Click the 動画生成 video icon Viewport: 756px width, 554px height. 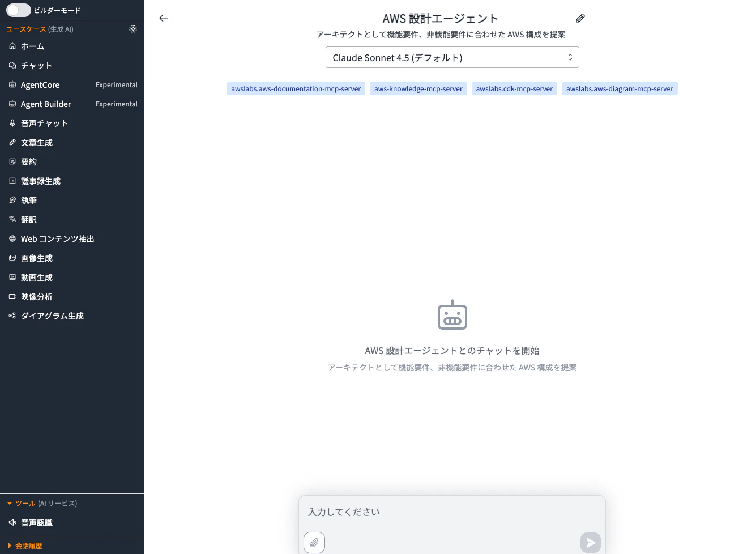coord(12,277)
